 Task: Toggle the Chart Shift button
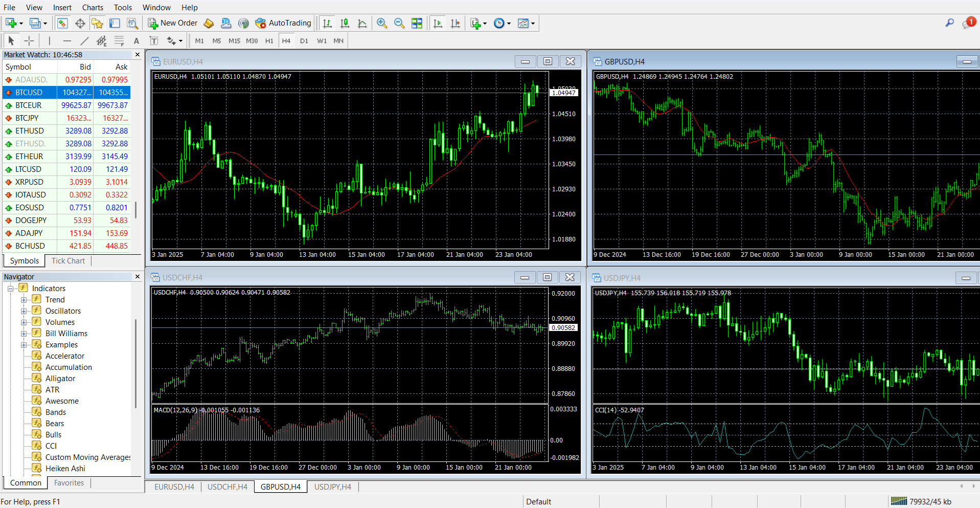click(455, 23)
